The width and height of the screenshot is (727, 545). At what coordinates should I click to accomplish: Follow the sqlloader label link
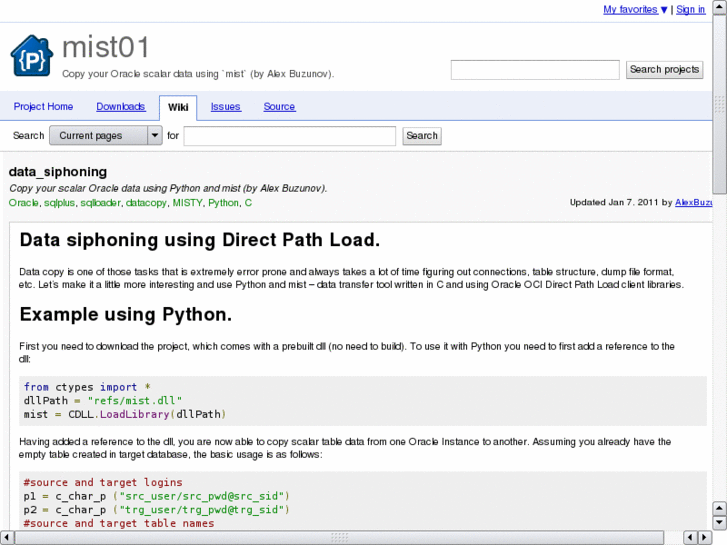pos(100,203)
